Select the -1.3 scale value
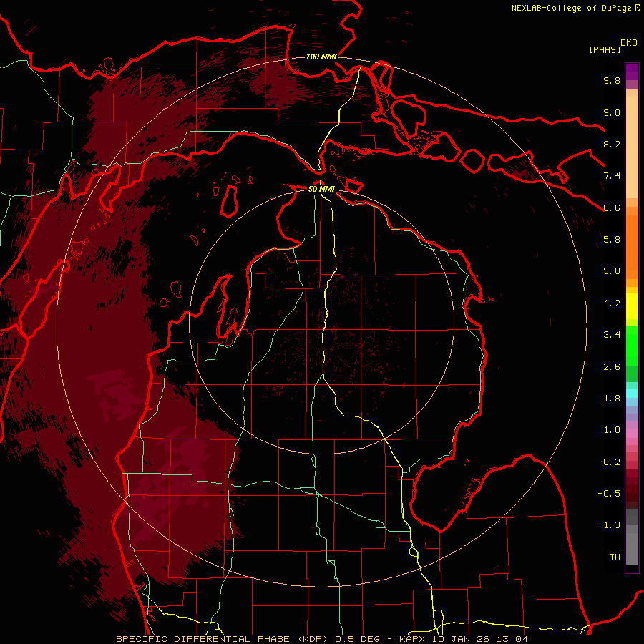 click(x=609, y=525)
